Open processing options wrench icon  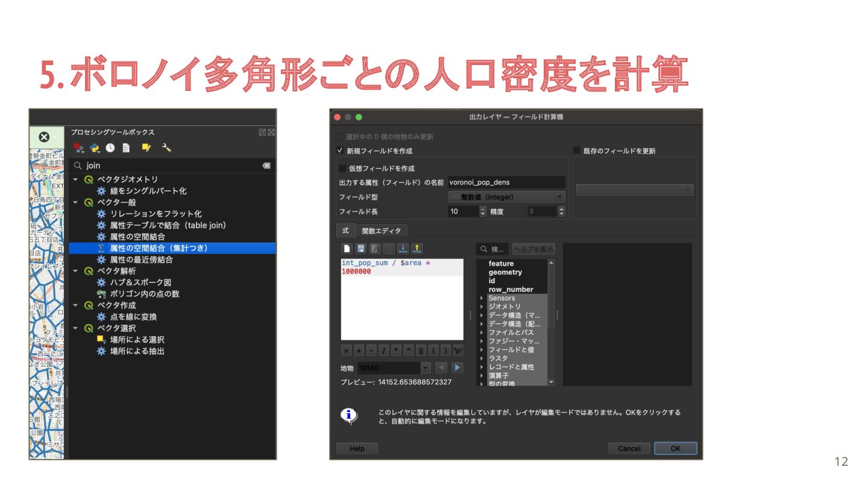(x=167, y=148)
